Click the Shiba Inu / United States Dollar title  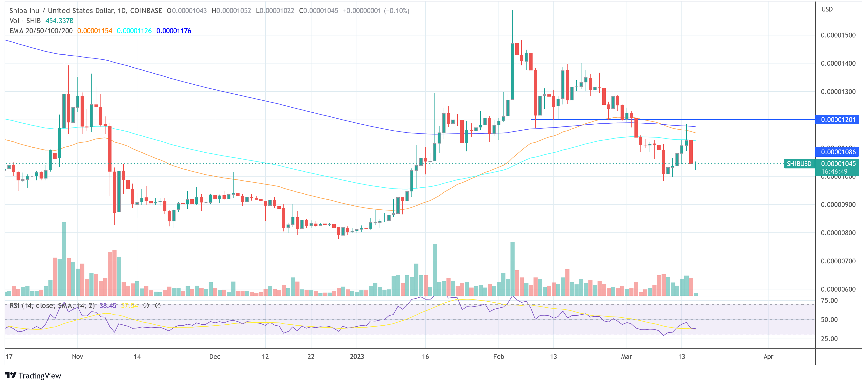click(62, 11)
